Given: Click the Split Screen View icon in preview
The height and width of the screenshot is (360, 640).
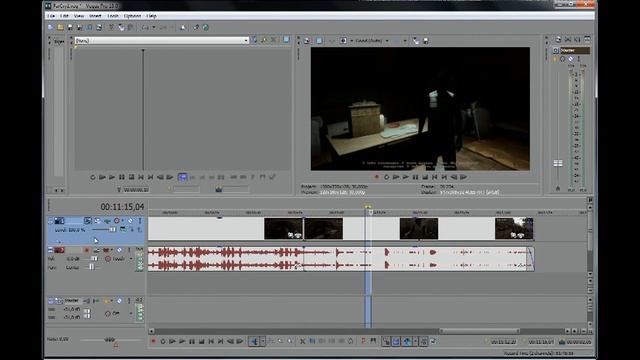Looking at the screenshot, I should (343, 40).
